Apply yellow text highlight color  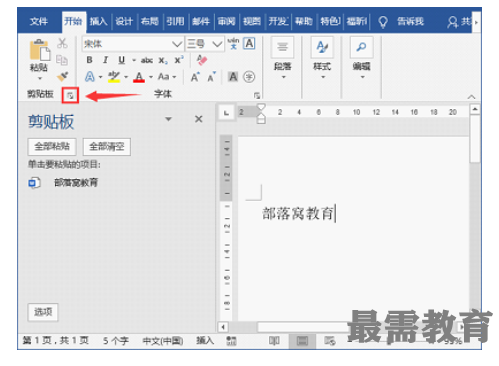(x=114, y=77)
